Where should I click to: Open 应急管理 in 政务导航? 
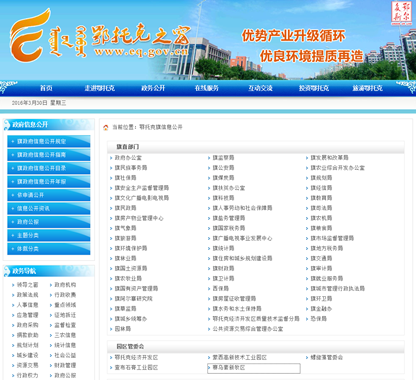(27, 315)
